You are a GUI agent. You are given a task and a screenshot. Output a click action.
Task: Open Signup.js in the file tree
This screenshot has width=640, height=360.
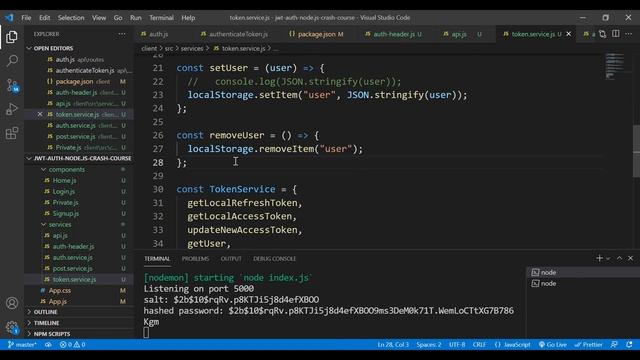(x=66, y=213)
